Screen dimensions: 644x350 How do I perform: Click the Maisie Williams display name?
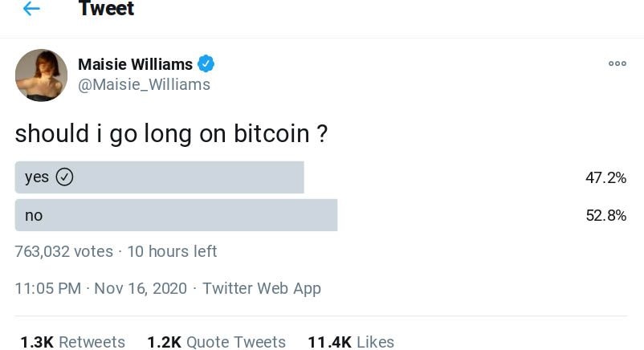135,64
